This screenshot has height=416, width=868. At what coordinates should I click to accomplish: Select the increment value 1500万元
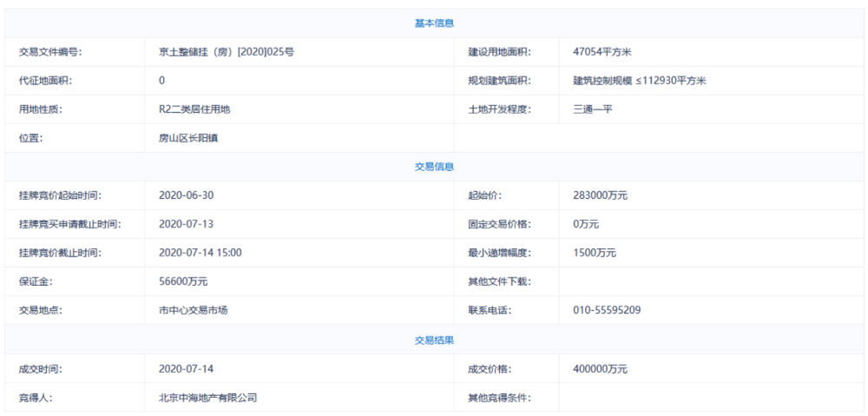(595, 253)
